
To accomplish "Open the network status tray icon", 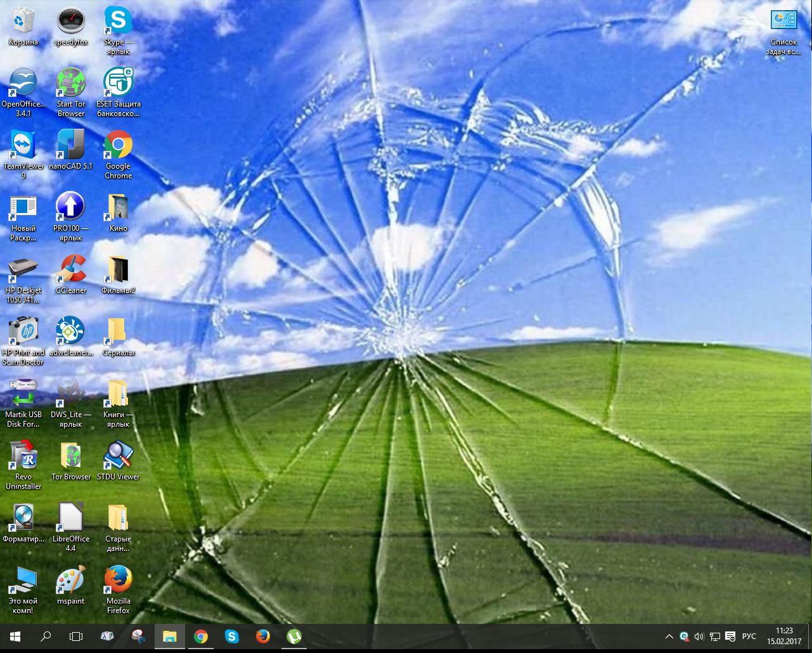I will point(714,637).
